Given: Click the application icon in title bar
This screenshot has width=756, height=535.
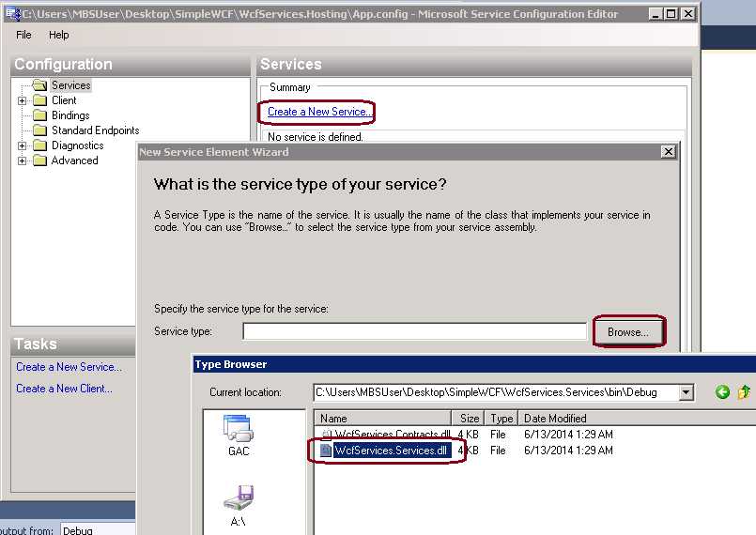Looking at the screenshot, I should 12,13.
